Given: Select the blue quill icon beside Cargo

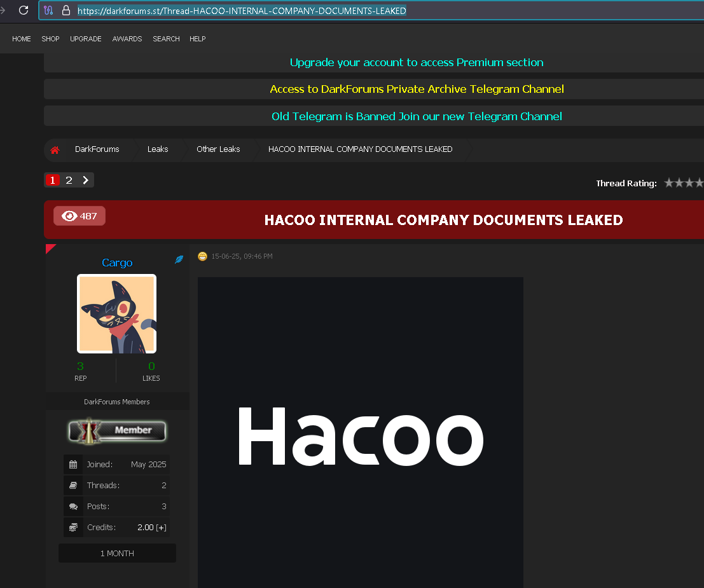Looking at the screenshot, I should pyautogui.click(x=179, y=259).
